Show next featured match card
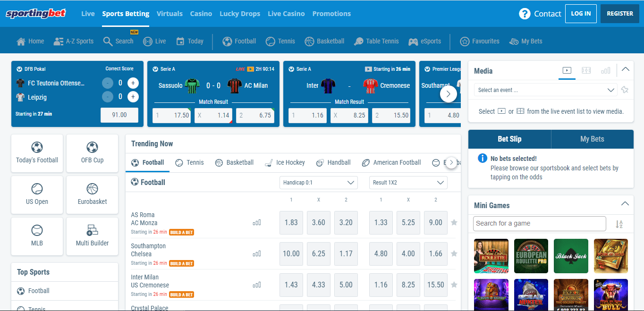The height and width of the screenshot is (311, 644). point(449,94)
